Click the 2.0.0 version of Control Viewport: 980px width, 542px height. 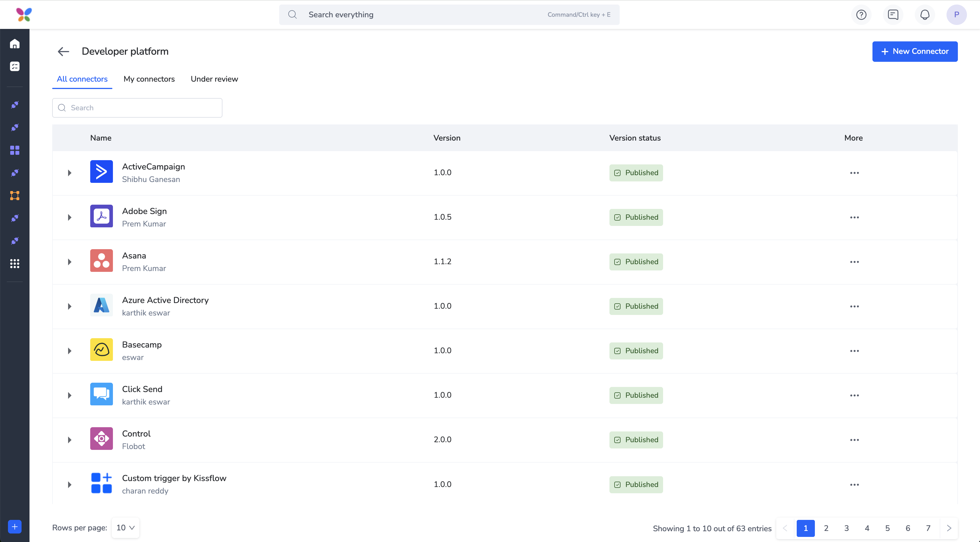pyautogui.click(x=443, y=439)
